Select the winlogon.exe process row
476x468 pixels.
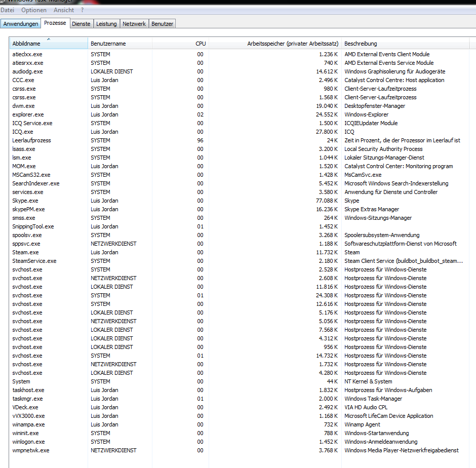coord(239,442)
